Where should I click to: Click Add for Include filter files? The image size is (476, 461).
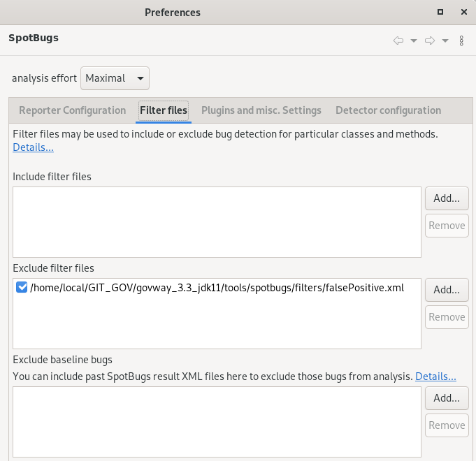447,198
